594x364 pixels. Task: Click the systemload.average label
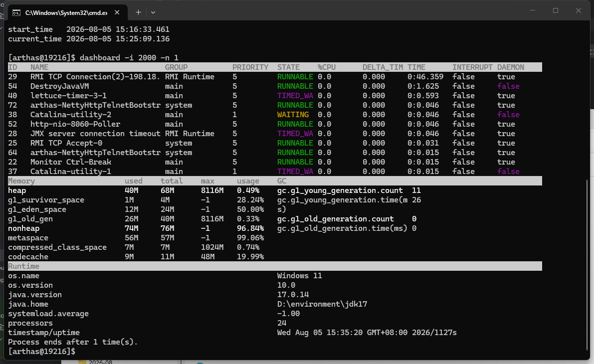48,313
